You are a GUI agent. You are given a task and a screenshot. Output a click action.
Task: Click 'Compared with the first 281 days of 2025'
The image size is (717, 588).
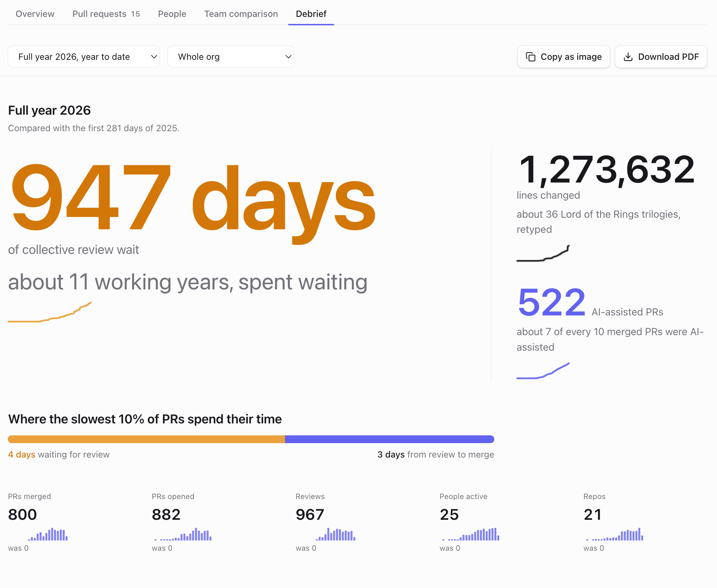coord(94,128)
